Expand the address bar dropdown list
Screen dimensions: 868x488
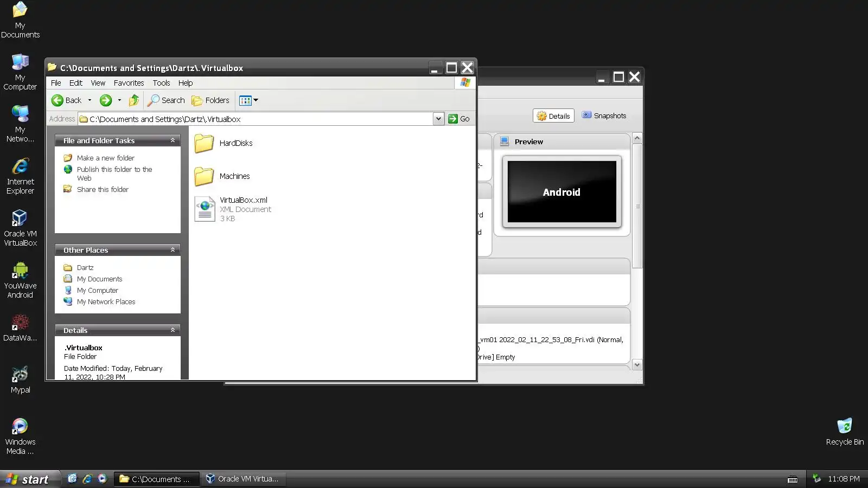pos(438,119)
